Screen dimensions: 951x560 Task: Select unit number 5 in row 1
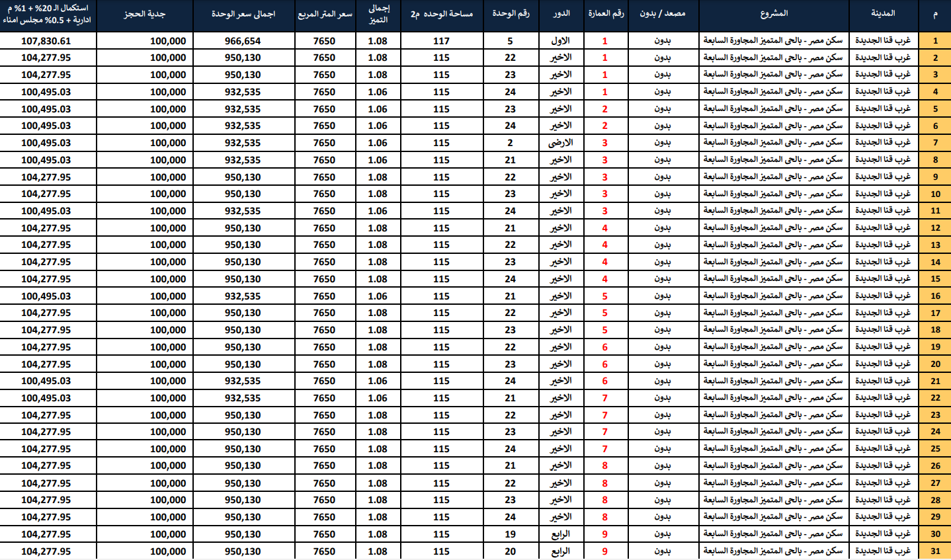510,41
